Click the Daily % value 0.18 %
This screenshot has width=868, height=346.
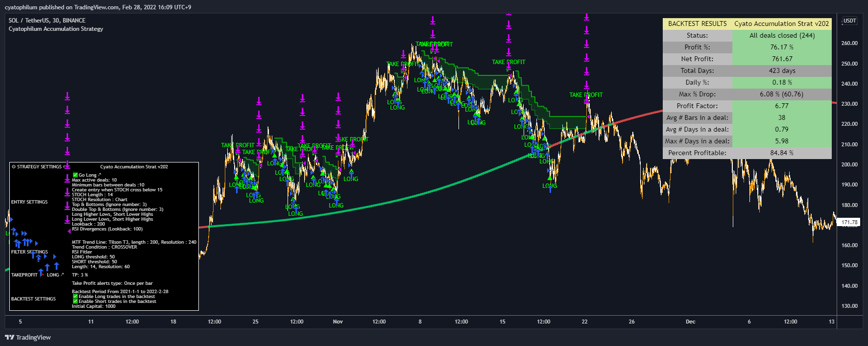pyautogui.click(x=782, y=82)
